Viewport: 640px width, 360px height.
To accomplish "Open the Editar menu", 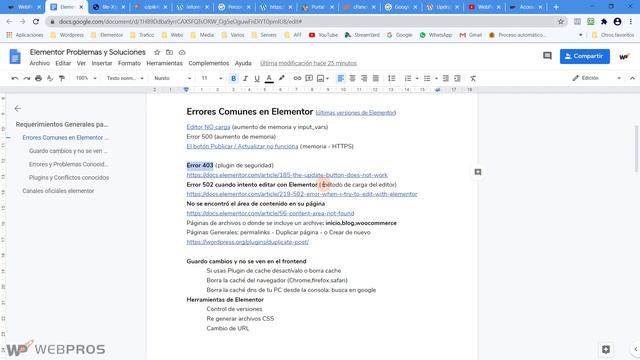I will coord(63,63).
